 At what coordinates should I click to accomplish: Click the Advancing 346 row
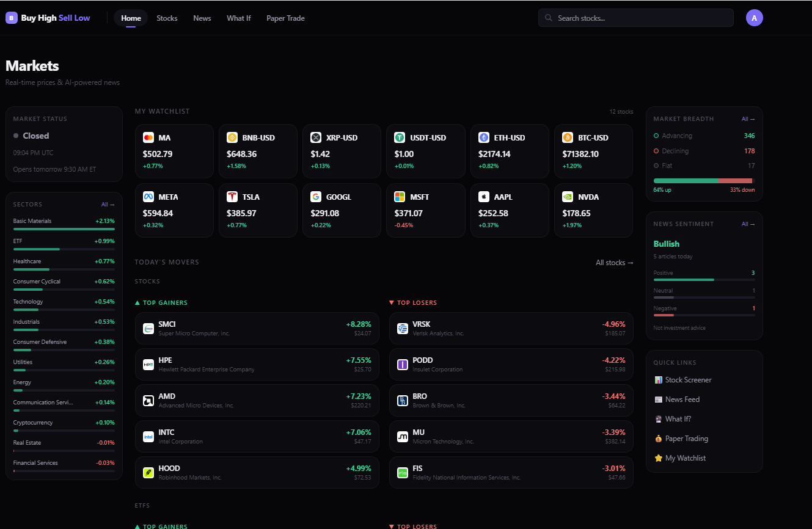pos(704,136)
